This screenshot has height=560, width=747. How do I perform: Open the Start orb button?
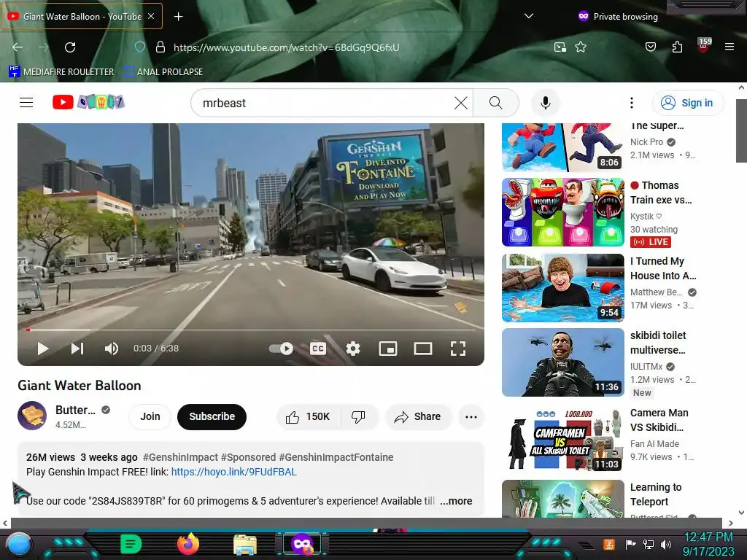pos(19,545)
